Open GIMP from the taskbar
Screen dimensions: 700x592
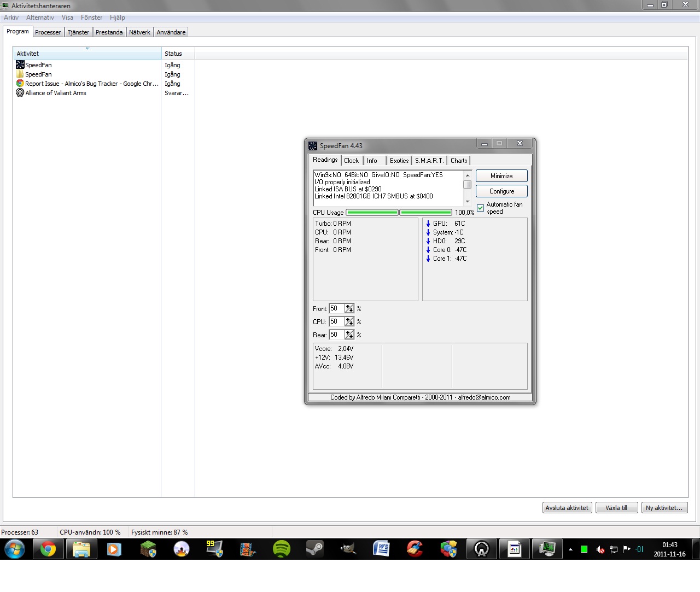[x=348, y=549]
